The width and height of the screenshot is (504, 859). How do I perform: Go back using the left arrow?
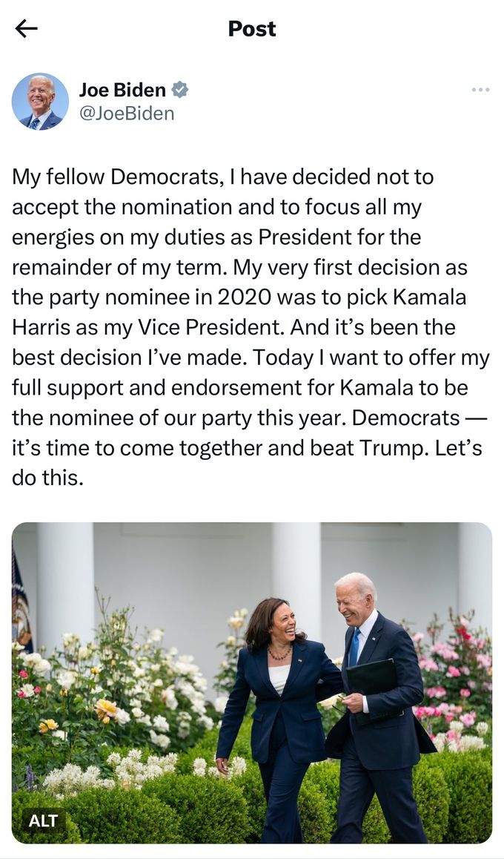point(26,29)
